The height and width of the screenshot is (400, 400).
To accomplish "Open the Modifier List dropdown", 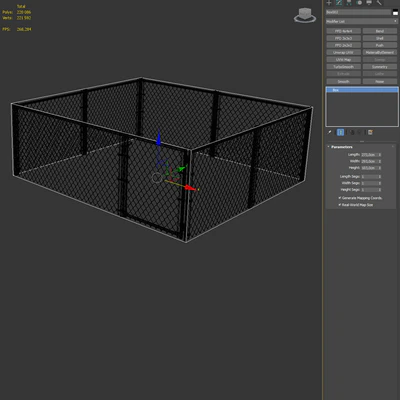I will tap(362, 21).
